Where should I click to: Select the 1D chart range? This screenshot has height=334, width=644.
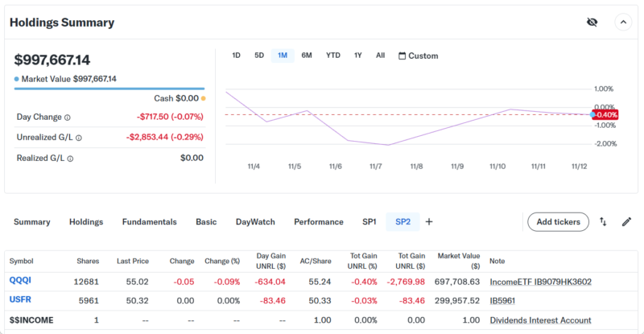pyautogui.click(x=236, y=56)
